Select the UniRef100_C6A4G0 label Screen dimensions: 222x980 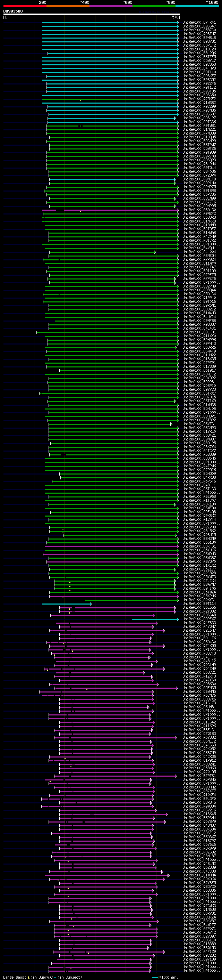(199, 642)
